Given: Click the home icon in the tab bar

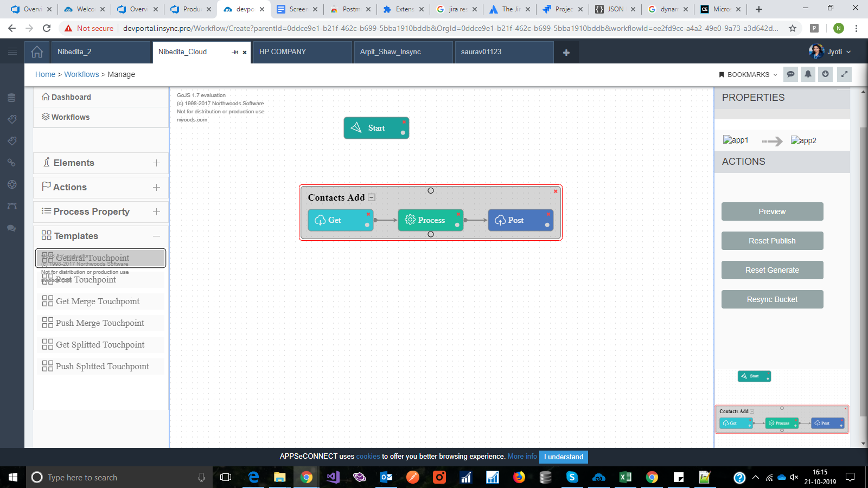Looking at the screenshot, I should 37,52.
